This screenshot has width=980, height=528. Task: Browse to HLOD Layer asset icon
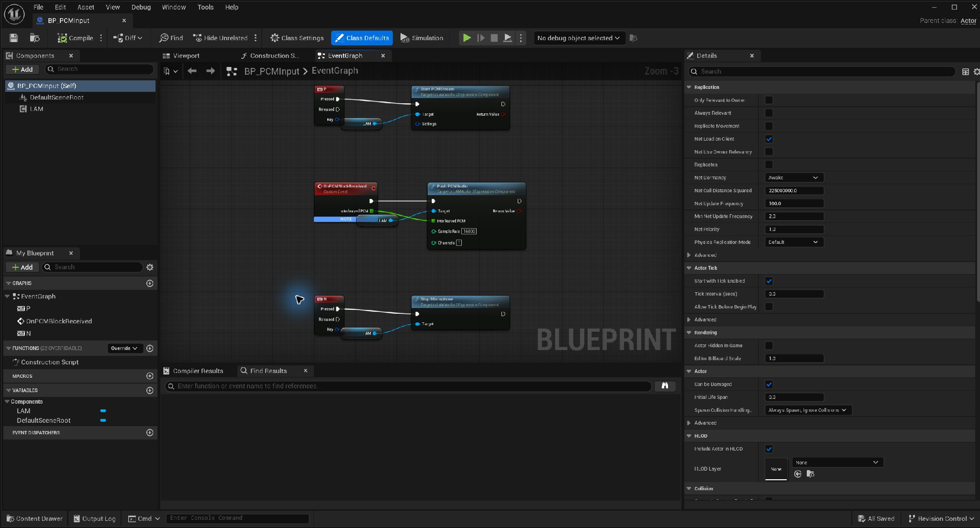point(810,474)
